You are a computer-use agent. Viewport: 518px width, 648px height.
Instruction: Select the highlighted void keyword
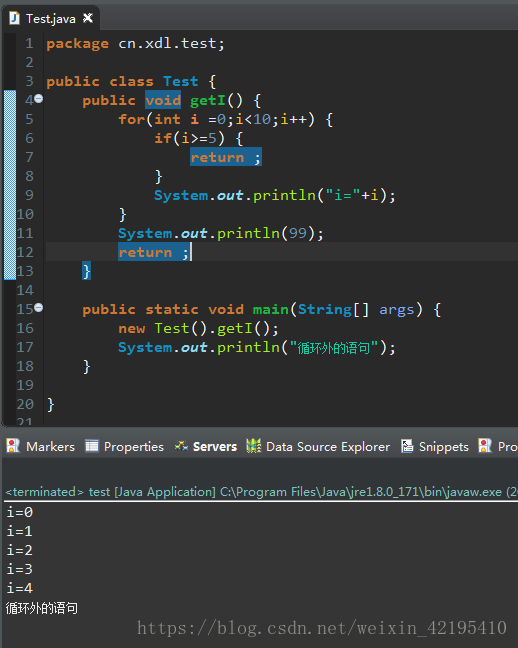coord(163,100)
